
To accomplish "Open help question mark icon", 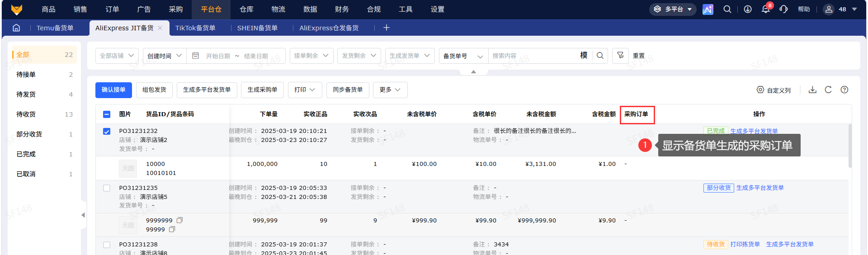I will (844, 90).
